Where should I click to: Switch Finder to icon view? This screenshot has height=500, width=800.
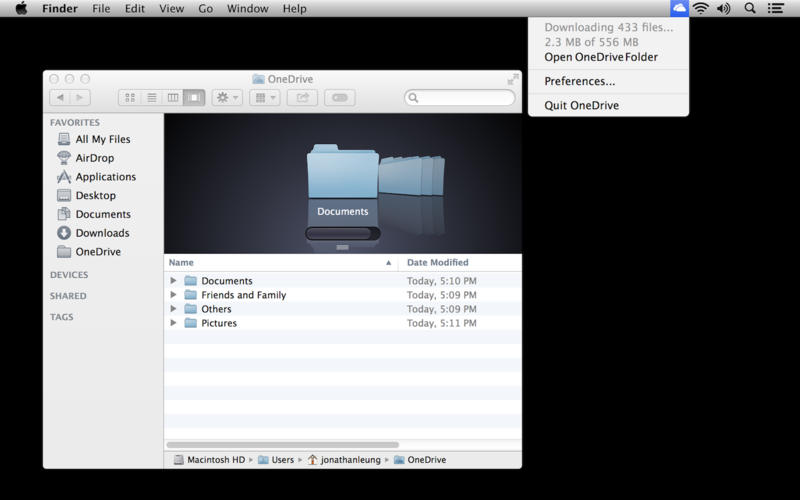(x=130, y=97)
